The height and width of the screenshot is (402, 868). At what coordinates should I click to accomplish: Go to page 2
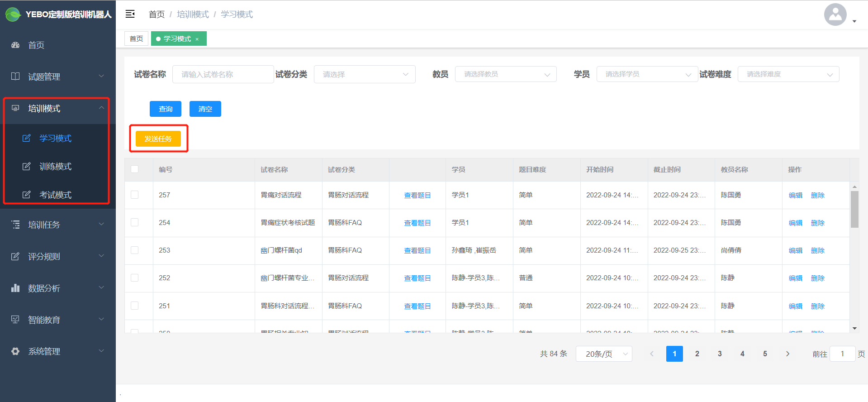697,354
